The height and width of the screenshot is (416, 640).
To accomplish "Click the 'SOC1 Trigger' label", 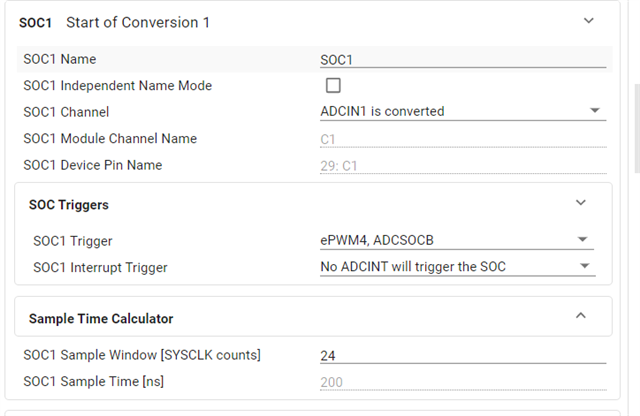I will click(73, 241).
